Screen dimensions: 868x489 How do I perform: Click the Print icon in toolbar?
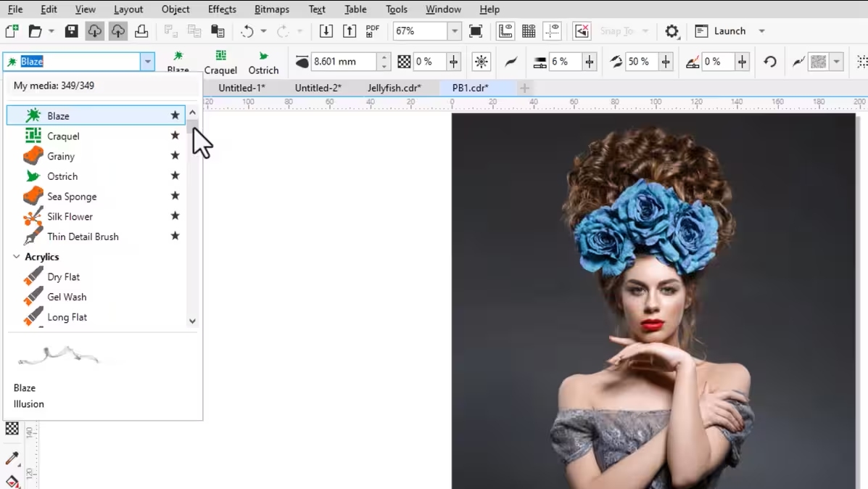pos(141,31)
